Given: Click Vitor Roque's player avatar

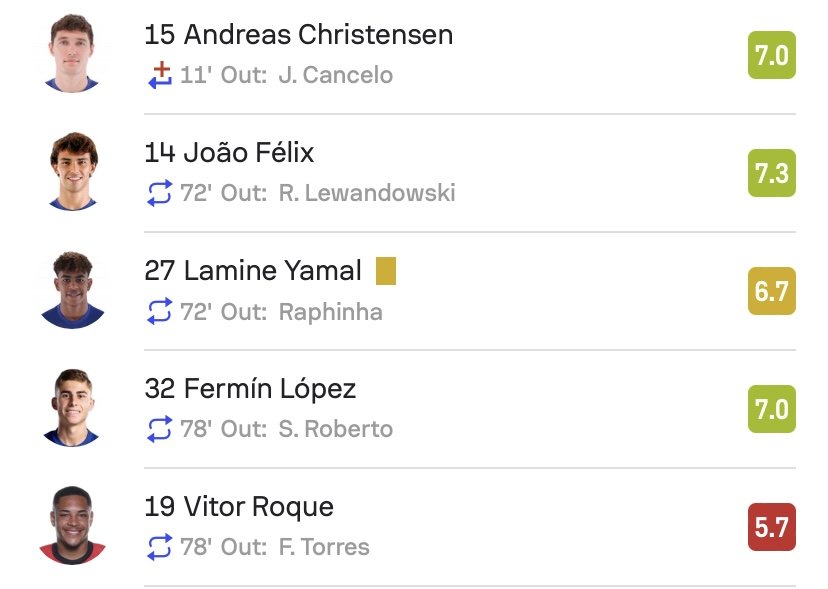Looking at the screenshot, I should [72, 526].
